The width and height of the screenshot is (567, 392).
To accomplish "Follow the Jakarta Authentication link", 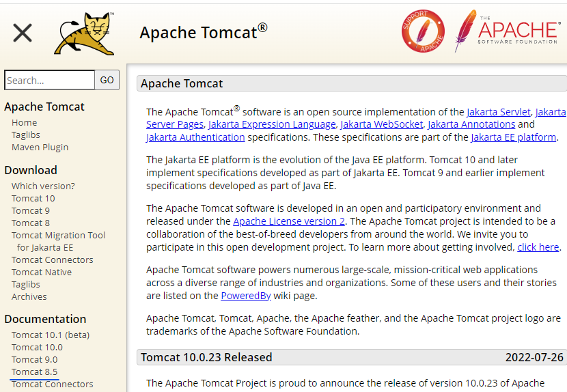I will 195,137.
